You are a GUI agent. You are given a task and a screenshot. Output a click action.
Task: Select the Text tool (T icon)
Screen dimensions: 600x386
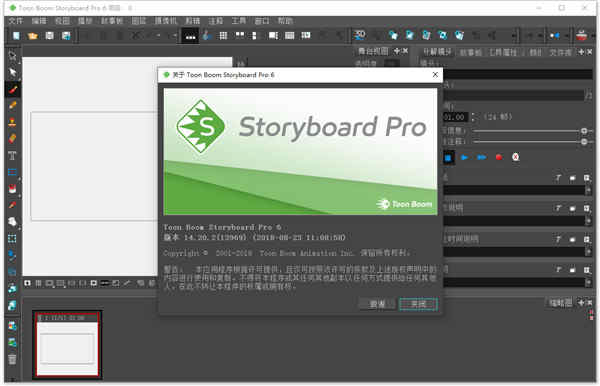(12, 155)
